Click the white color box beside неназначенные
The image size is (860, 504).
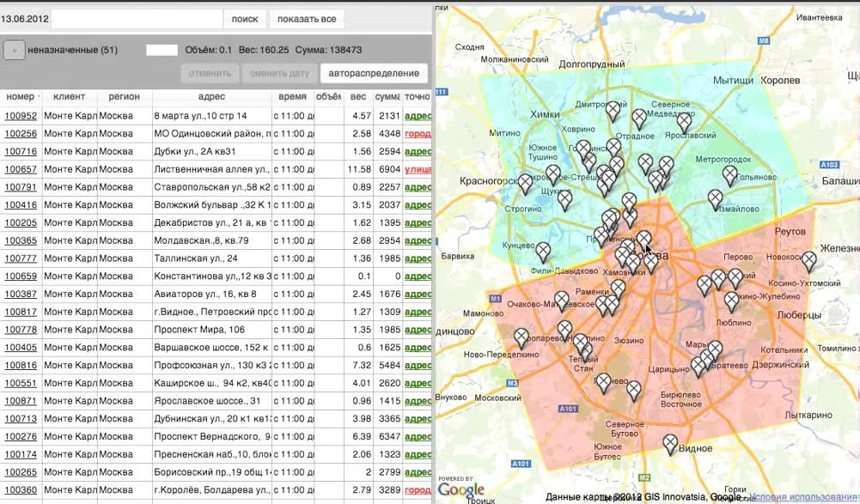coord(162,51)
